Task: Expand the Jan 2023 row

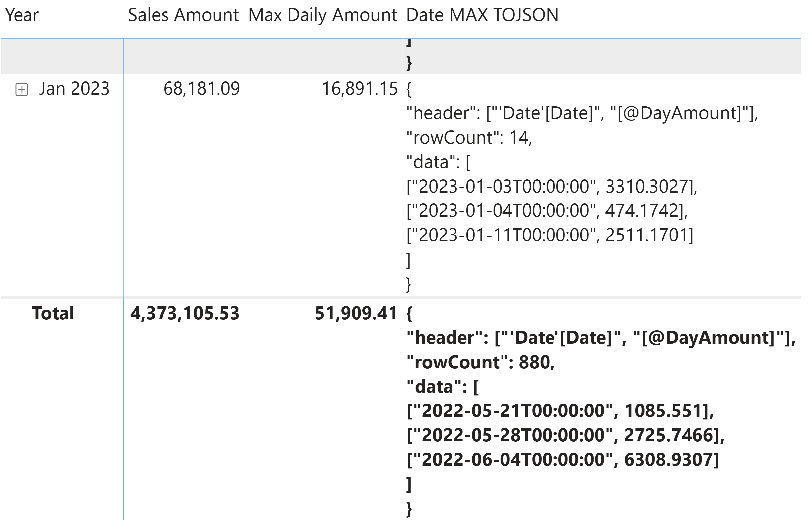Action: pos(22,90)
